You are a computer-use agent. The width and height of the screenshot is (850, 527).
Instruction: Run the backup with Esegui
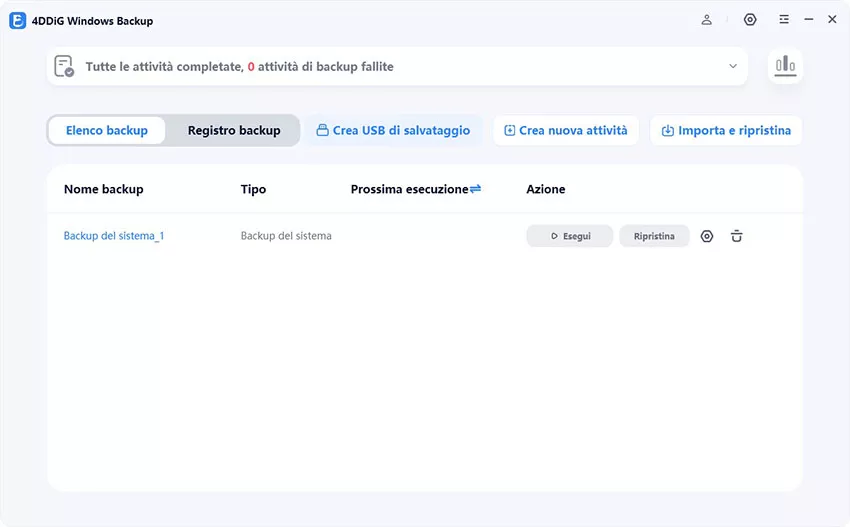point(569,237)
